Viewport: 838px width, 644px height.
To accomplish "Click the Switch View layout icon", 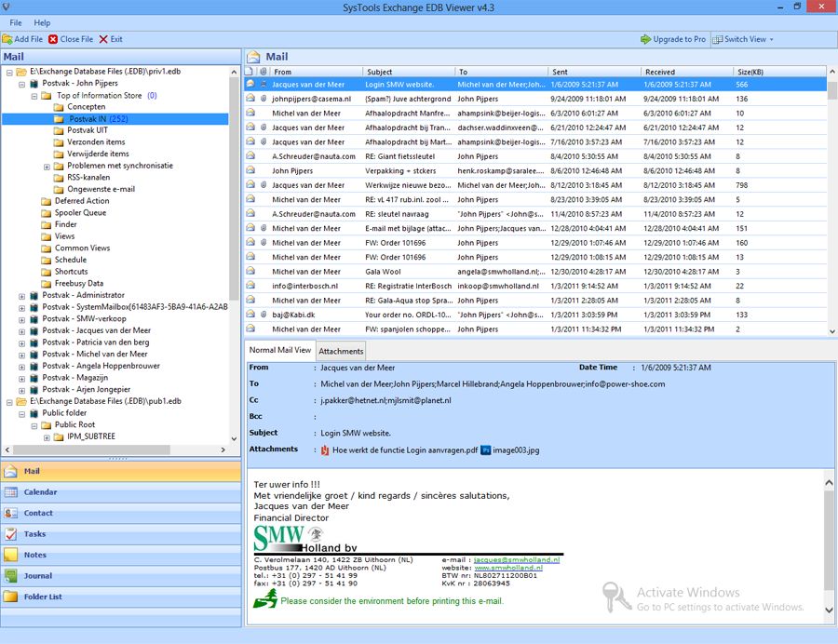I will pyautogui.click(x=718, y=39).
